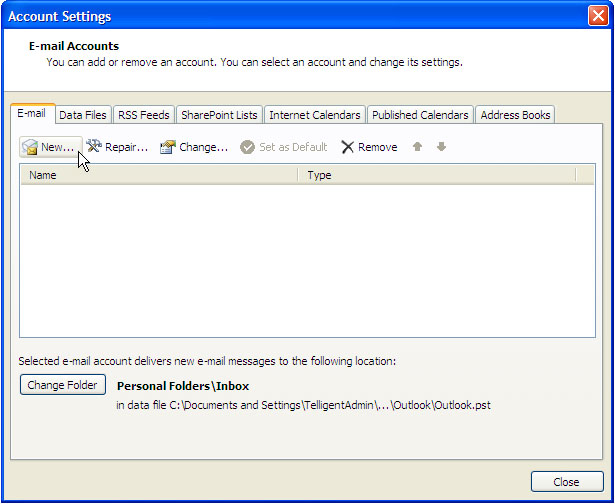Open the Data Files tab
Viewport: 615px width, 504px height.
[83, 115]
